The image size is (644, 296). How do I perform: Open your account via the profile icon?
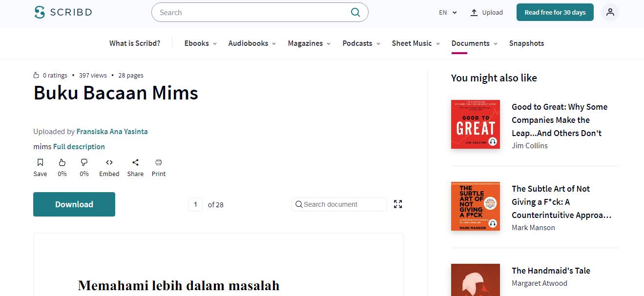tap(610, 12)
